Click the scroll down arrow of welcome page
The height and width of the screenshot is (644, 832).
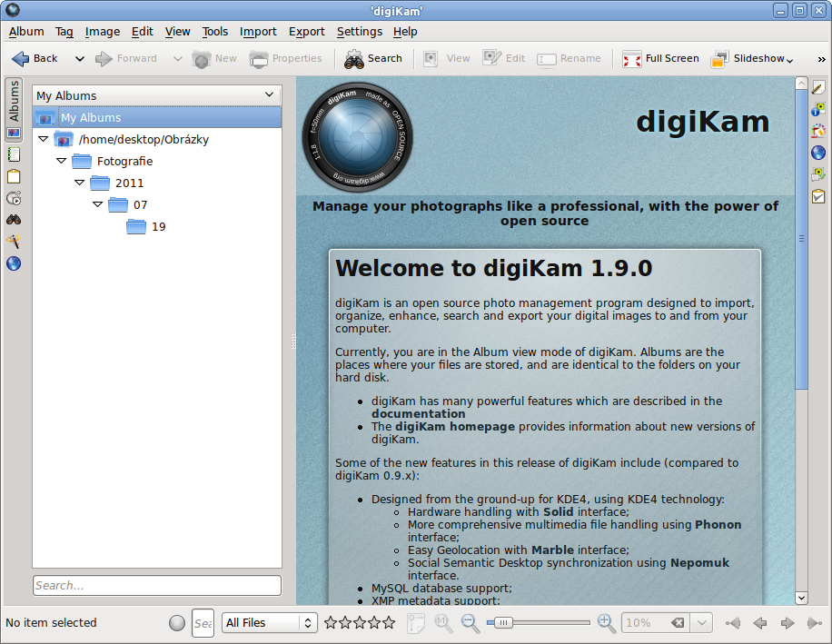click(x=801, y=598)
